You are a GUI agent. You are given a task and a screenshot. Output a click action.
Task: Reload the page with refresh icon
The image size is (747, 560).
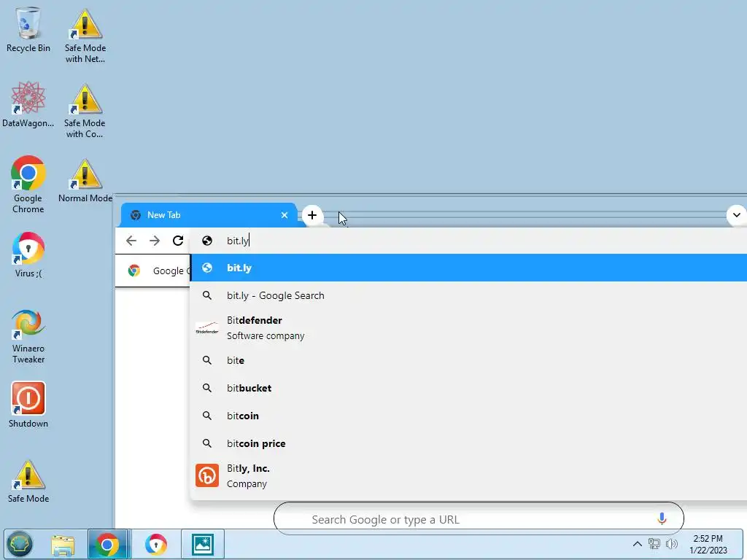pos(178,241)
